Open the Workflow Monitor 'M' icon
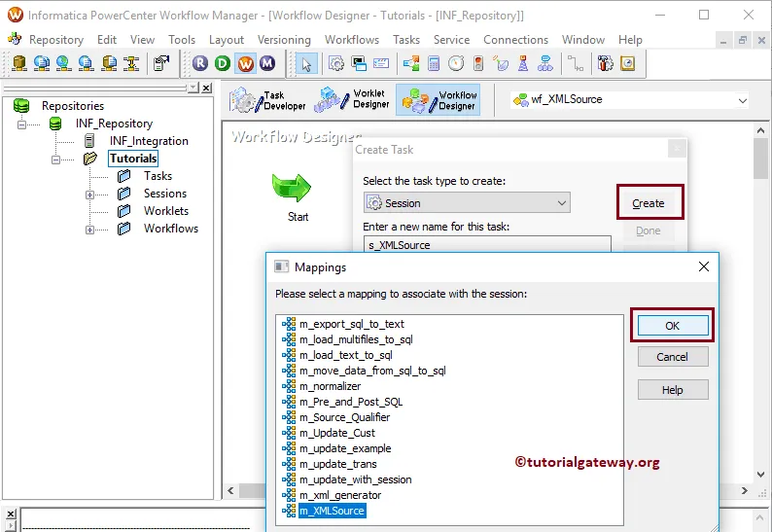The image size is (772, 532). tap(267, 63)
